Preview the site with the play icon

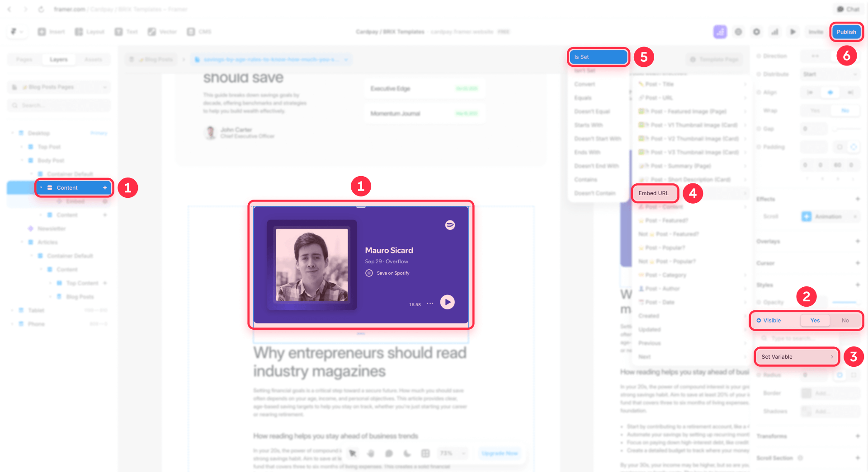point(793,32)
